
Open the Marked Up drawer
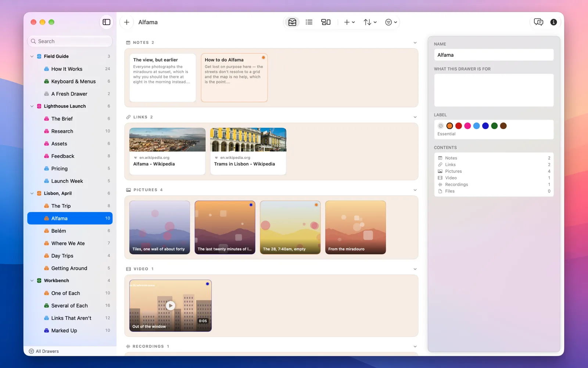click(x=70, y=330)
